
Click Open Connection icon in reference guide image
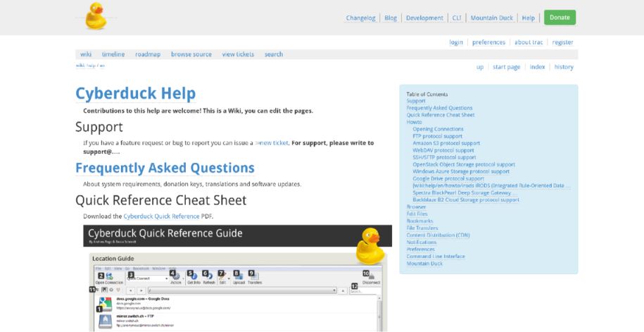click(109, 276)
